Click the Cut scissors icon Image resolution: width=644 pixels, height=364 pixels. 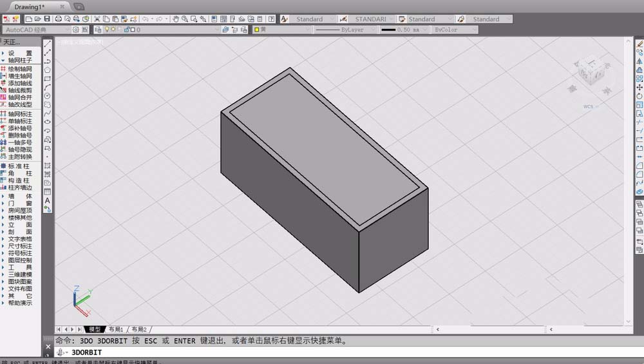coord(97,19)
